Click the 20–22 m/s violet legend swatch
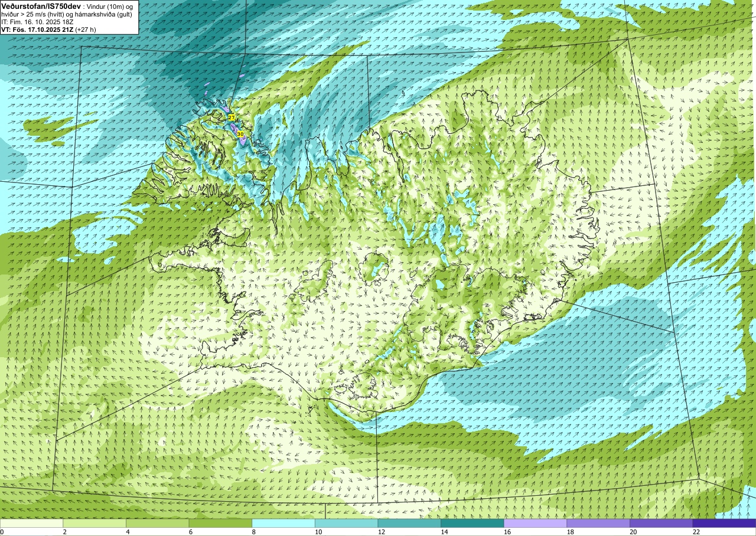Viewport: 756px width, 536px height. (x=661, y=523)
